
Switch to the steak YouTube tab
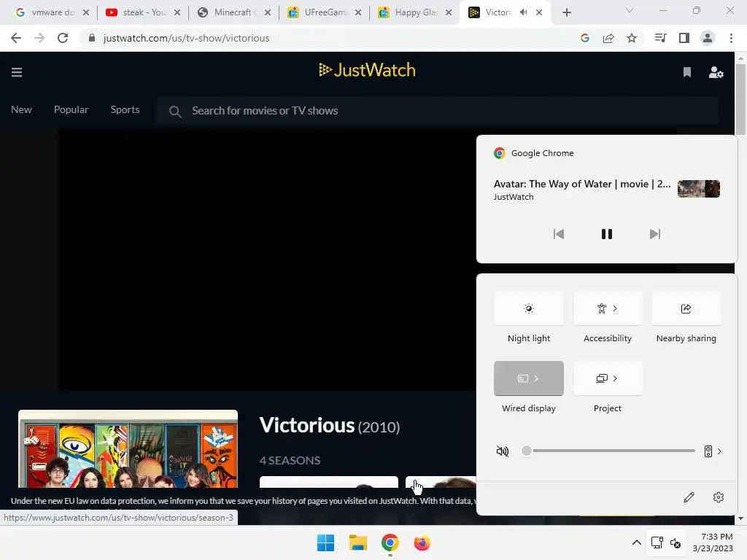(x=143, y=12)
